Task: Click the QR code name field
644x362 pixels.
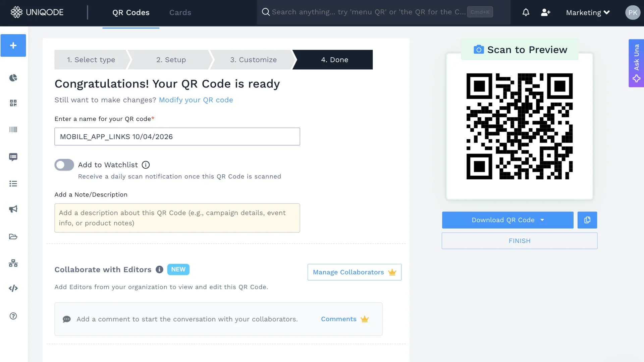Action: point(177,136)
